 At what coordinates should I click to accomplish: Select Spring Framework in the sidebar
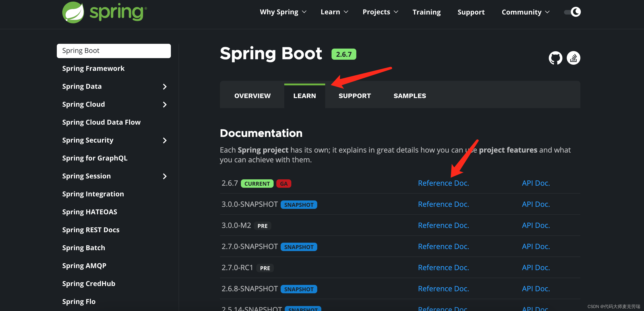click(x=93, y=68)
